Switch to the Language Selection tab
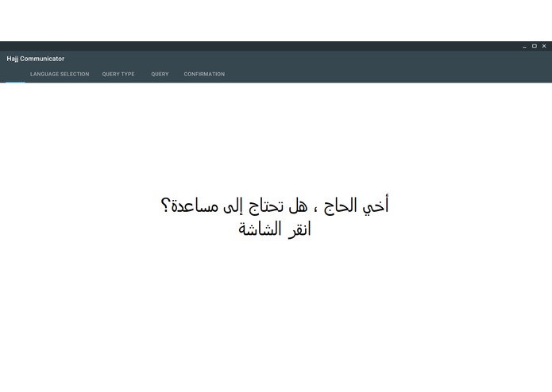This screenshot has width=552, height=392. pos(60,74)
